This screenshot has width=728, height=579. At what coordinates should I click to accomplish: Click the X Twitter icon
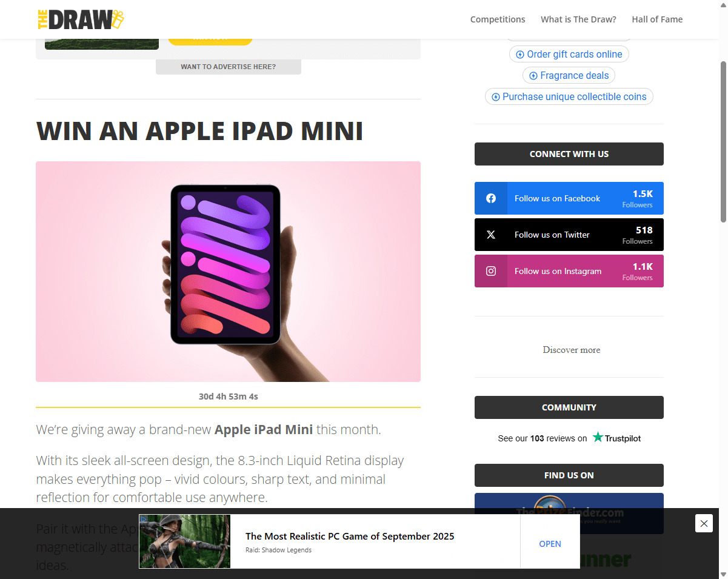click(x=491, y=235)
